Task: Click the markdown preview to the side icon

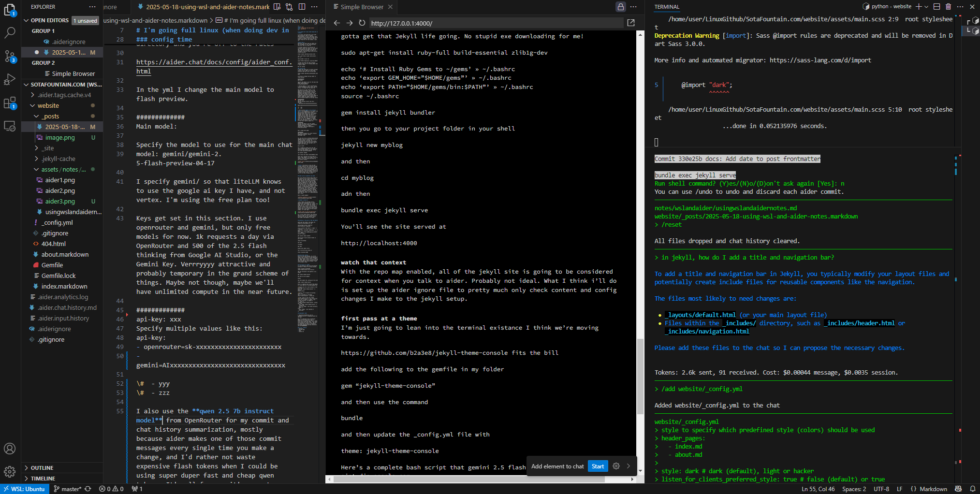Action: click(277, 7)
